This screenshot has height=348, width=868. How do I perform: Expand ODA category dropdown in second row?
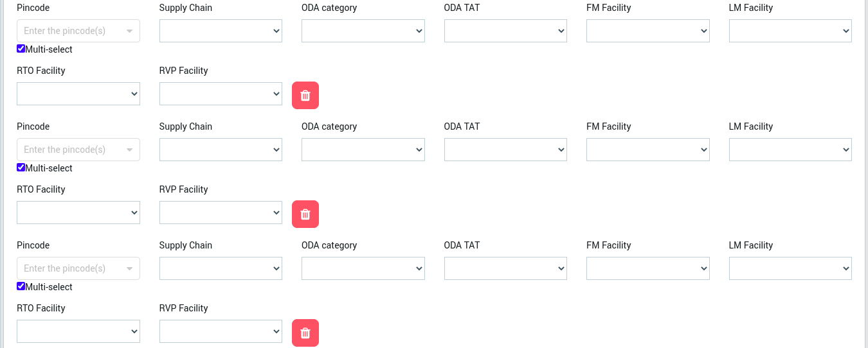(363, 150)
